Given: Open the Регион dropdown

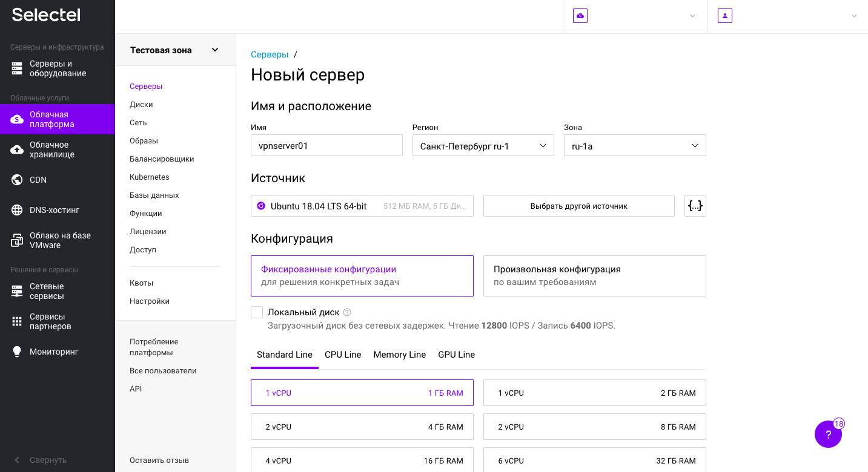Looking at the screenshot, I should pos(483,145).
